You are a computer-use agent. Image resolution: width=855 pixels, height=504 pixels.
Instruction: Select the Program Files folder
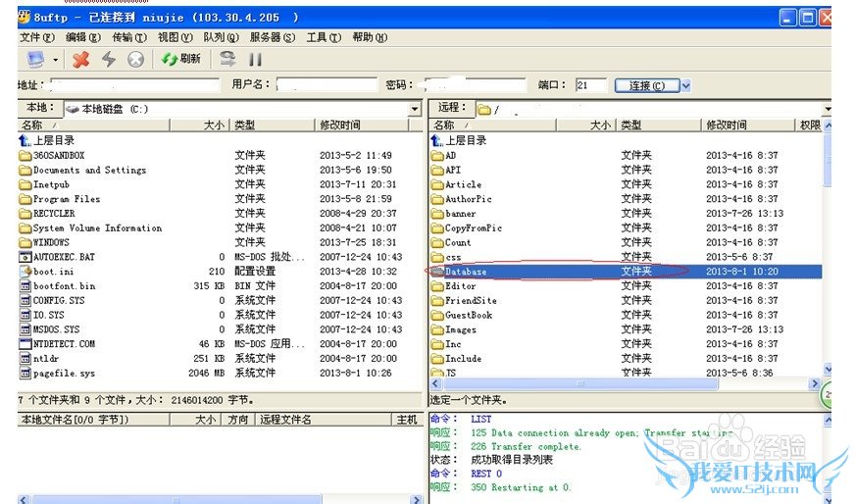[60, 199]
